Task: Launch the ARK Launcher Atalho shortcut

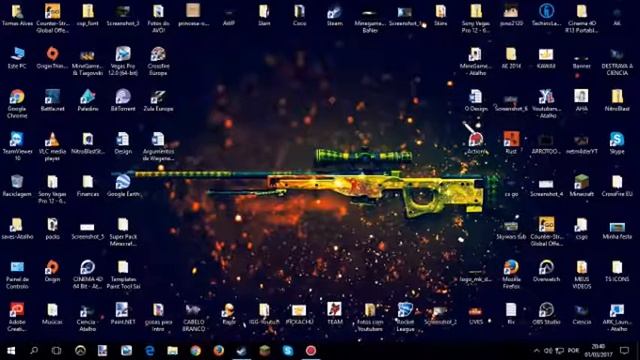Action: coord(617,317)
